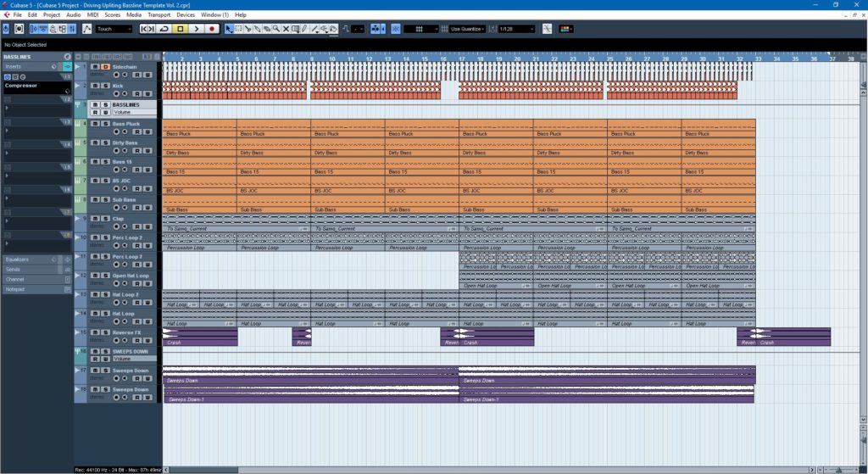Viewport: 868px width, 474px height.
Task: Open the Audio menu
Action: point(74,15)
